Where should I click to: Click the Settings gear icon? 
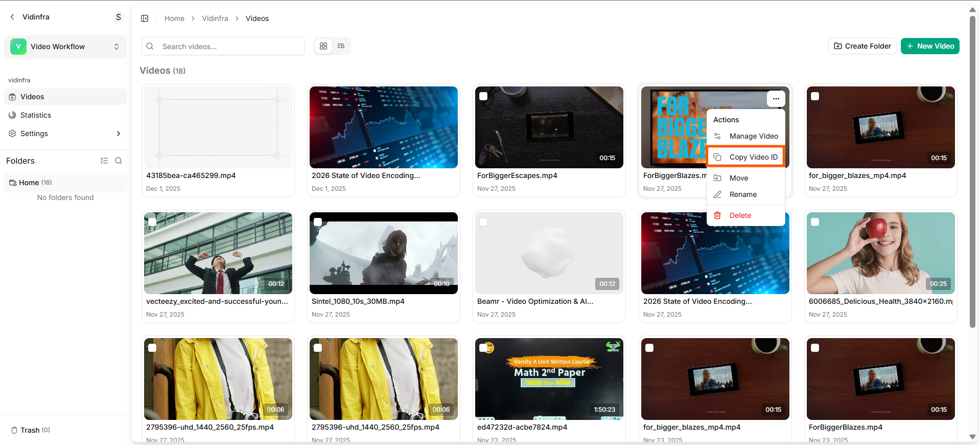12,133
